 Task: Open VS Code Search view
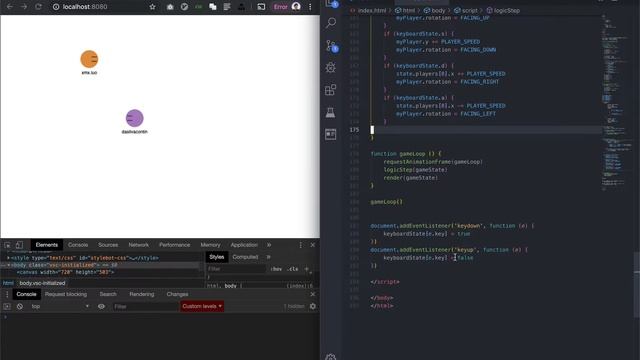tap(331, 22)
